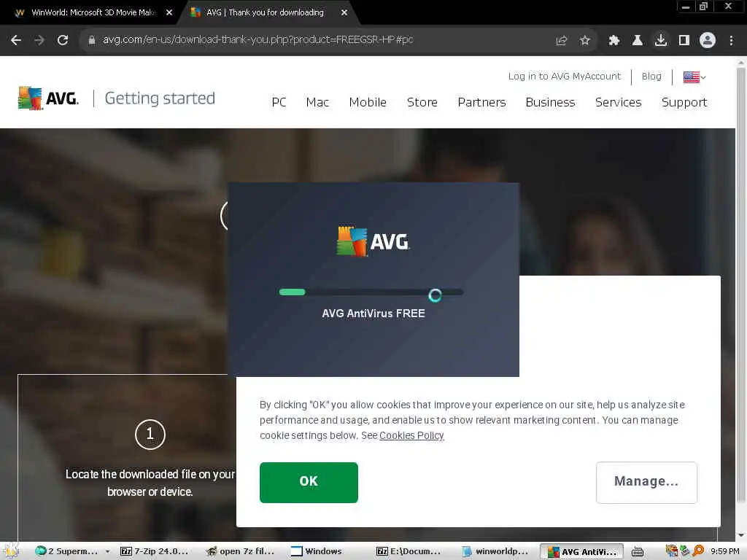Expand Supermium taskbar group arrow
Screen dimensions: 747x560
tap(108, 551)
